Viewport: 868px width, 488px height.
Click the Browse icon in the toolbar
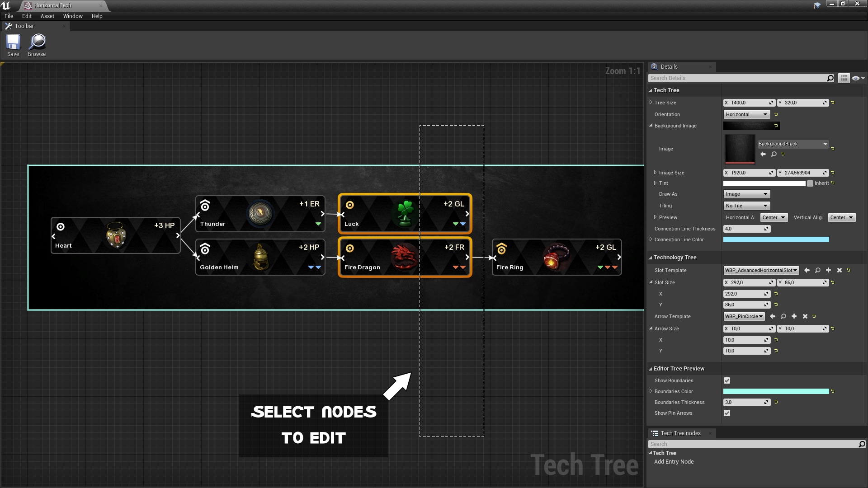coord(36,45)
